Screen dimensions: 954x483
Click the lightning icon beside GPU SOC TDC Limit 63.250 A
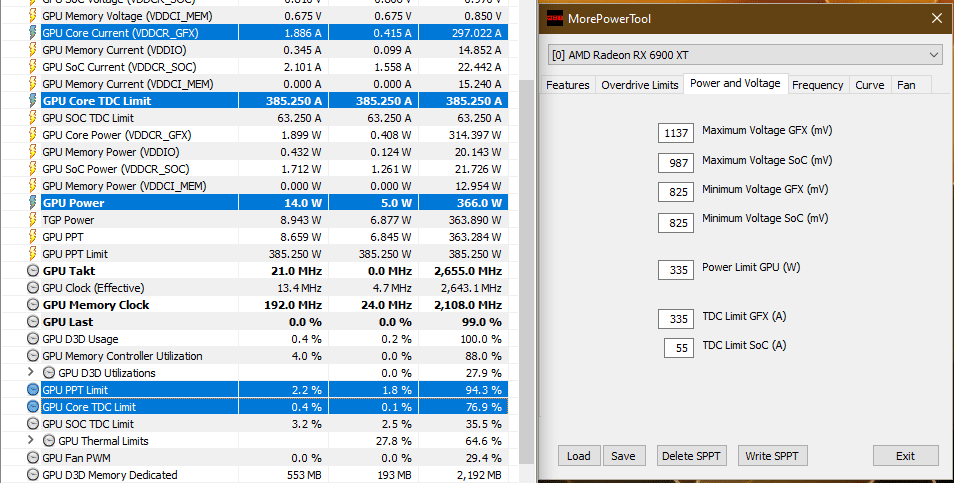point(33,118)
